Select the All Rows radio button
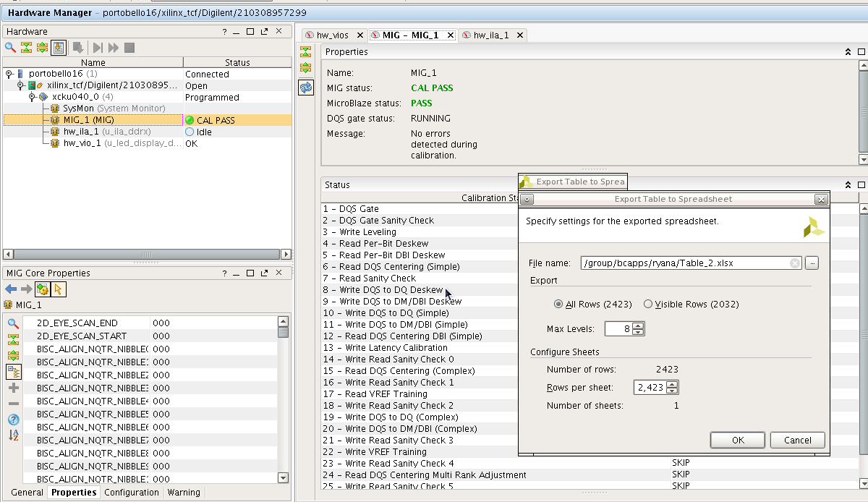This screenshot has width=868, height=502. [558, 305]
